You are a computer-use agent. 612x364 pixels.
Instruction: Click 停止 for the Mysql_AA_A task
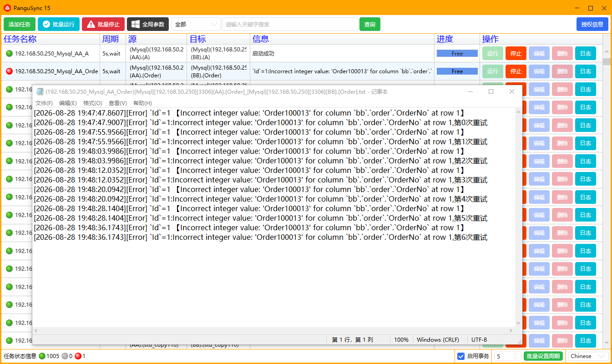(x=516, y=53)
